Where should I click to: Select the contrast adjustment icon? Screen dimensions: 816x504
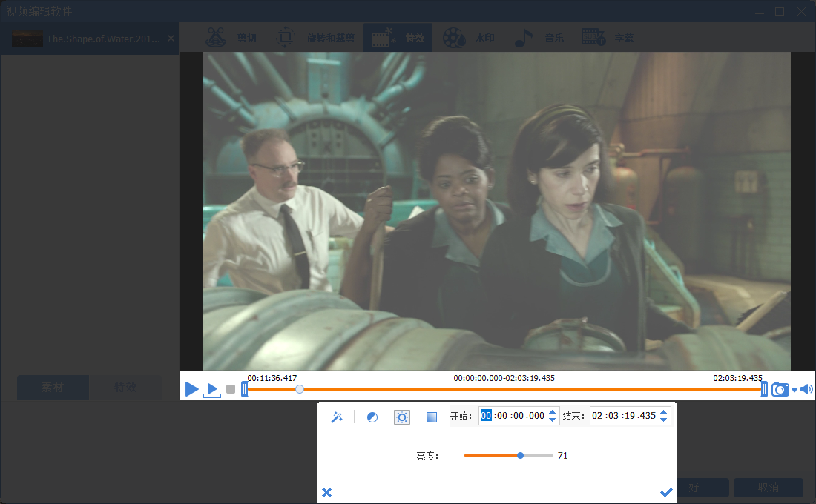point(372,417)
